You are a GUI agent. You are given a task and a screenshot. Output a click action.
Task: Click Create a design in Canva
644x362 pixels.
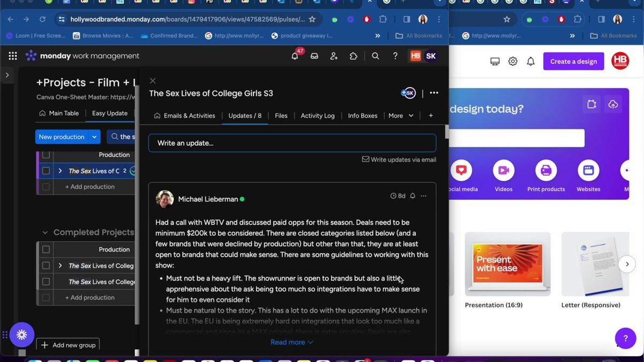(x=574, y=61)
